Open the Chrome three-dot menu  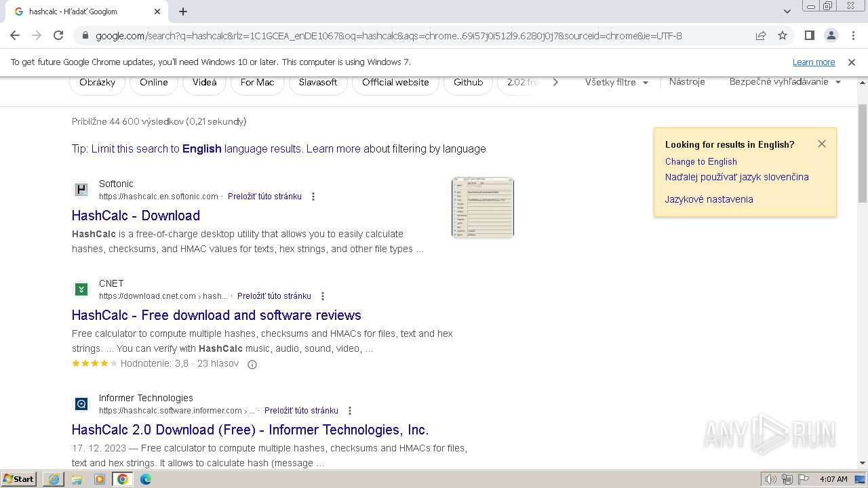pos(852,36)
